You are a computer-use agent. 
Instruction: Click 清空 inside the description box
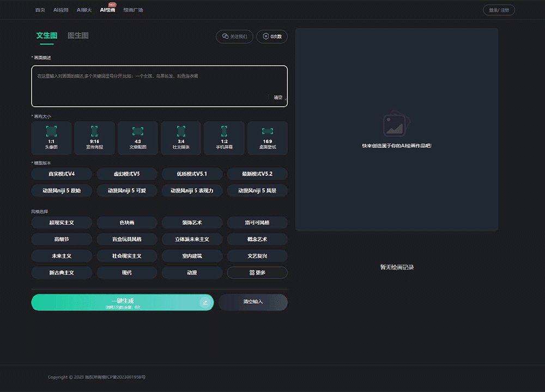point(278,97)
